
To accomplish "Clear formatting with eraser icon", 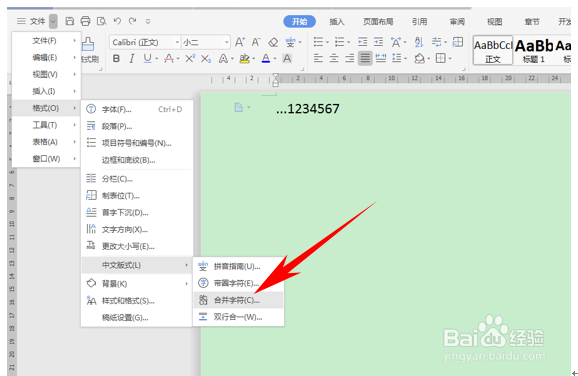I will click(273, 42).
